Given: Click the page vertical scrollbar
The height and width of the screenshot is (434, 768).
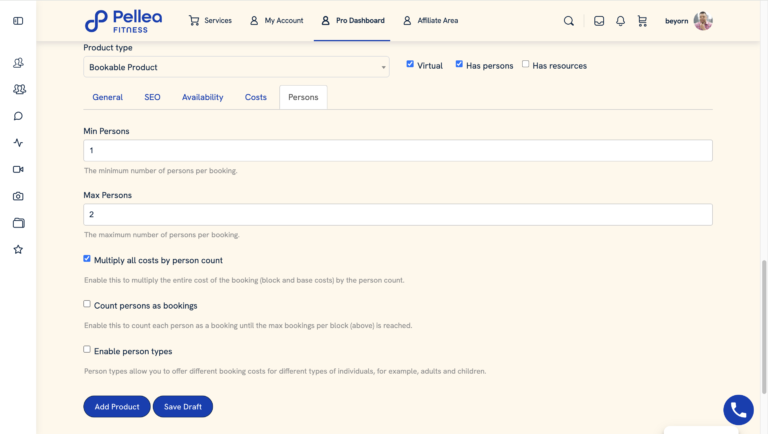Looking at the screenshot, I should pos(764,327).
